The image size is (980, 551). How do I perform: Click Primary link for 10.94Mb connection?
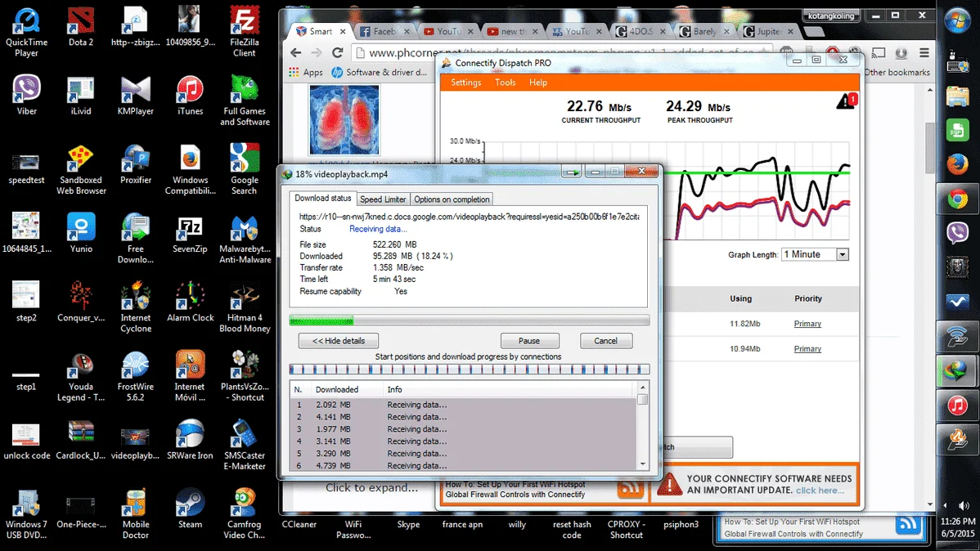point(807,348)
